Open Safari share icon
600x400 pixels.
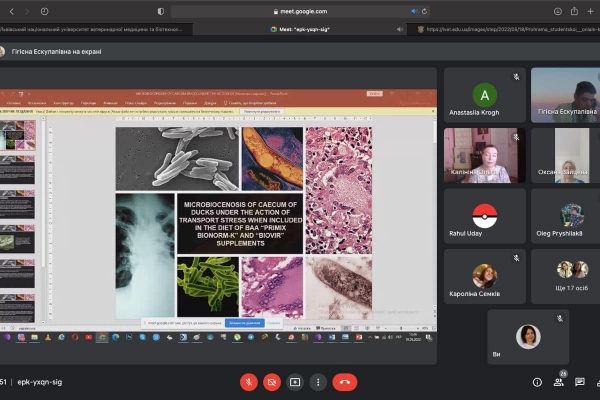click(x=574, y=11)
